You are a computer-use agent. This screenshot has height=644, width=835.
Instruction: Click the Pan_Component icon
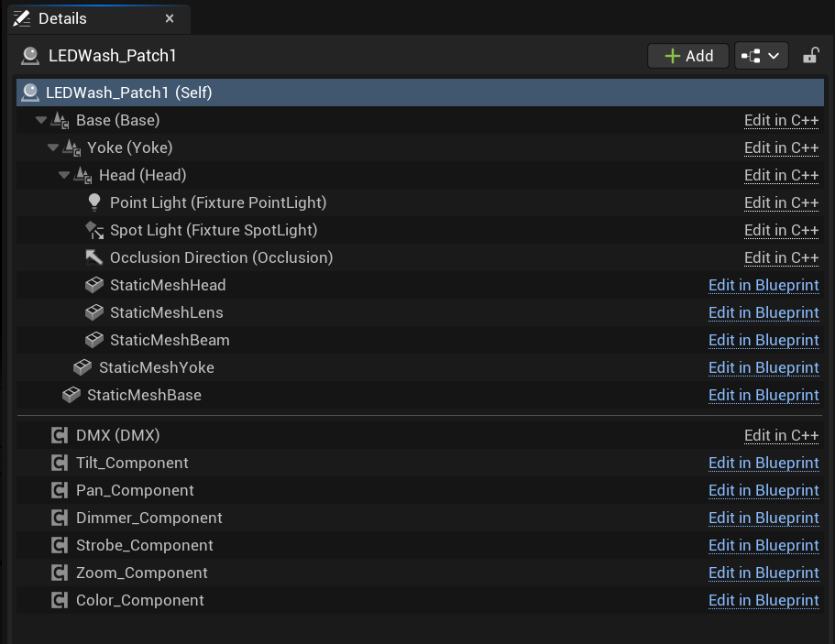(x=60, y=490)
